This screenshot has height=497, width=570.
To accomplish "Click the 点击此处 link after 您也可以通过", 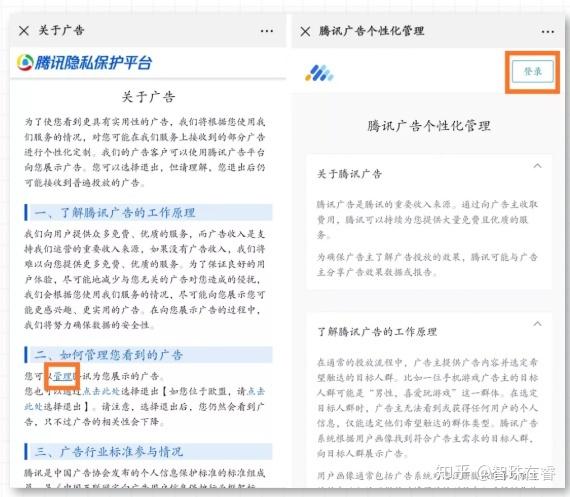I will [101, 392].
